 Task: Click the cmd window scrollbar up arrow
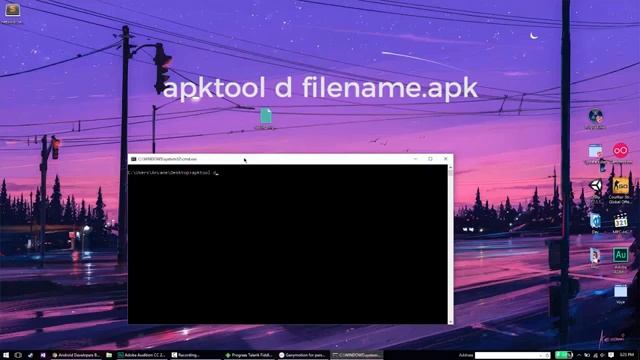pyautogui.click(x=451, y=168)
